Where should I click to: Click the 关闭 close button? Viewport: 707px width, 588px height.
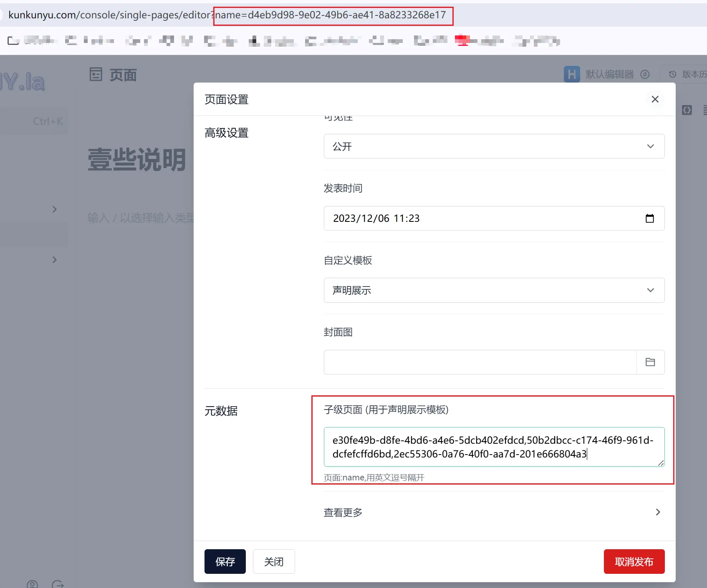(274, 561)
